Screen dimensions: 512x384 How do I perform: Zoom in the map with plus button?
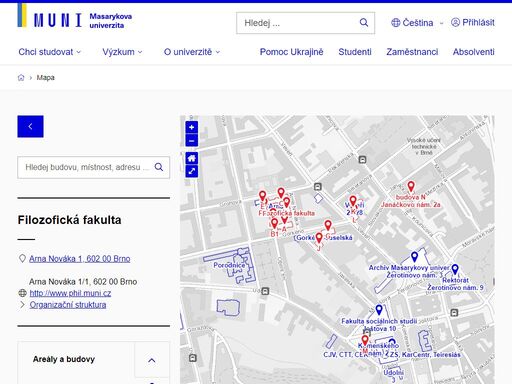(x=191, y=127)
